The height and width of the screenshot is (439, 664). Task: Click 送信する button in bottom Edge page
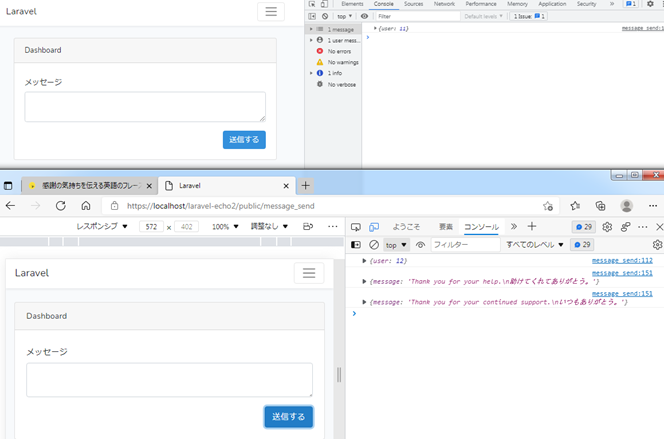(289, 417)
